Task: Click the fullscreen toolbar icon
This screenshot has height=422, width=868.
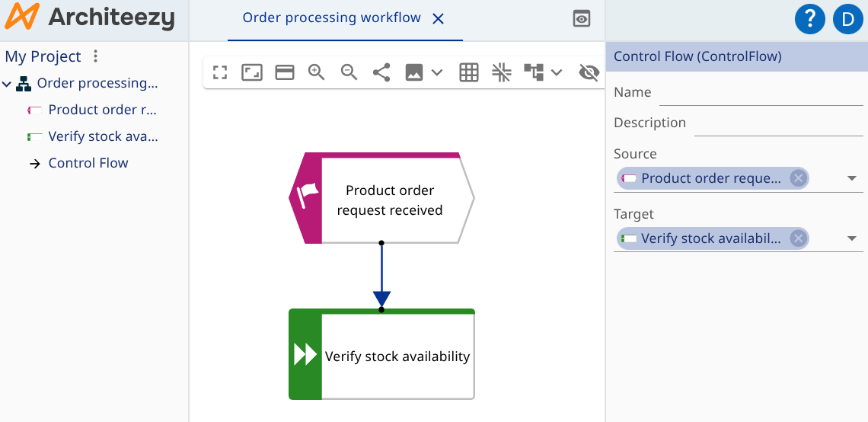Action: pyautogui.click(x=220, y=72)
